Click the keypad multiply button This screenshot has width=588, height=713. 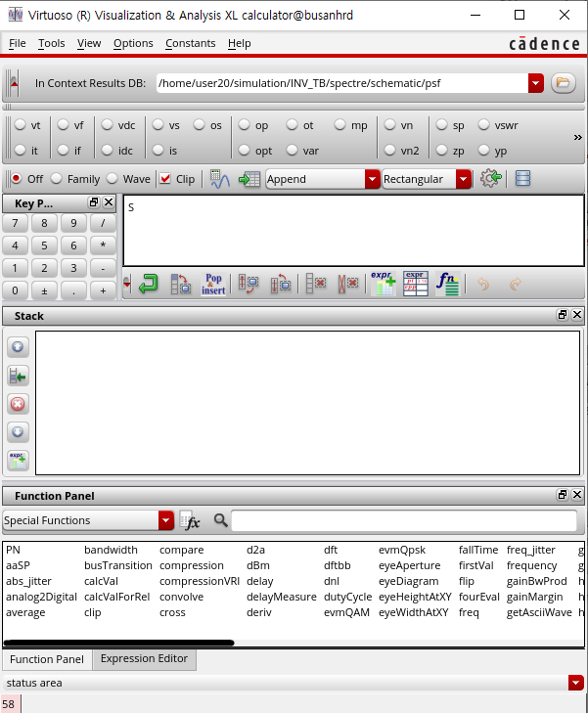[x=103, y=245]
